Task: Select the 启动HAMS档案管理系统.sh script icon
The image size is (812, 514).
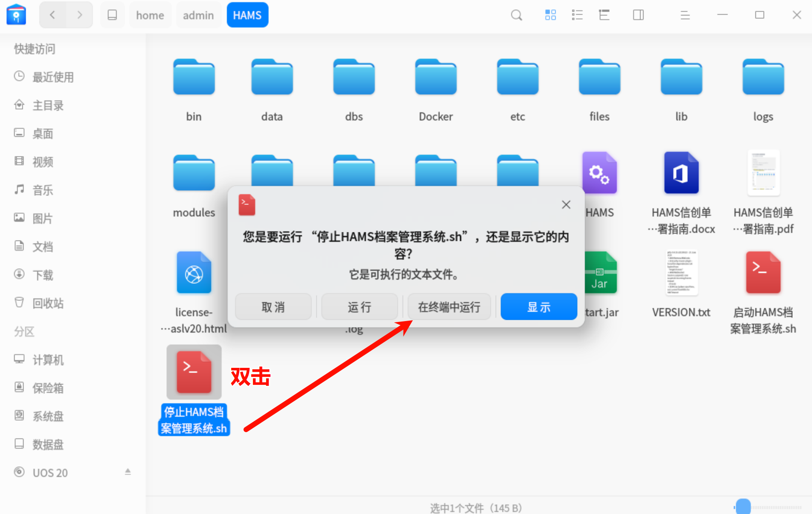Action: click(763, 273)
